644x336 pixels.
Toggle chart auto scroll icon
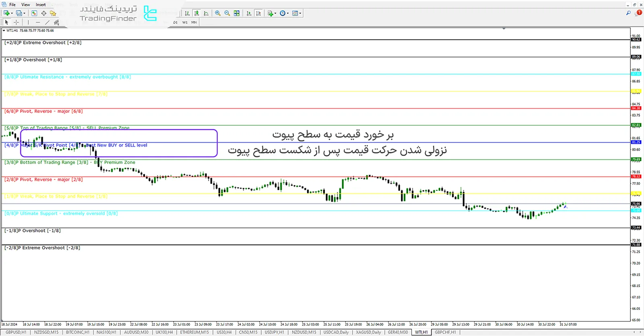tap(249, 13)
